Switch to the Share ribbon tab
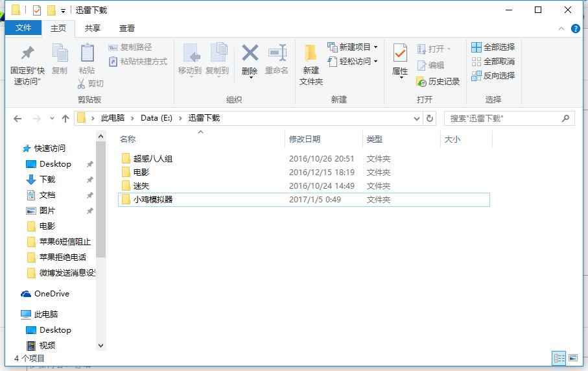This screenshot has height=371, width=588. (93, 28)
